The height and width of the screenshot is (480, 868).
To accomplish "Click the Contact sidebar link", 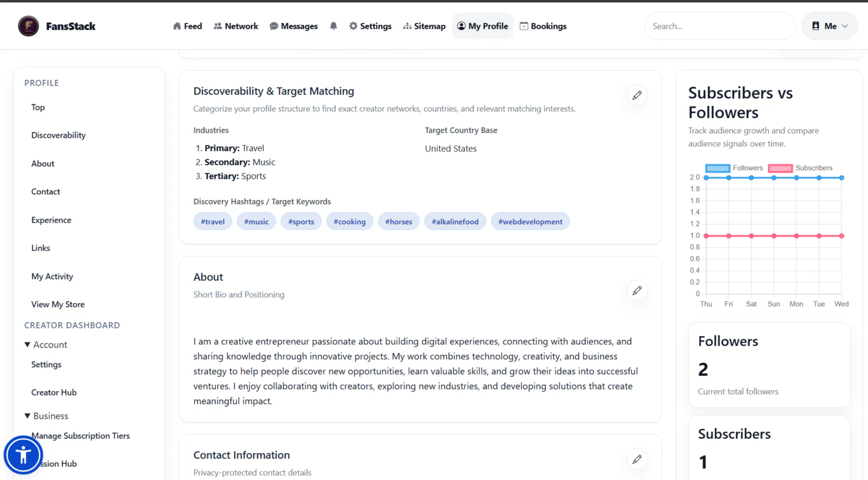I will pos(46,192).
